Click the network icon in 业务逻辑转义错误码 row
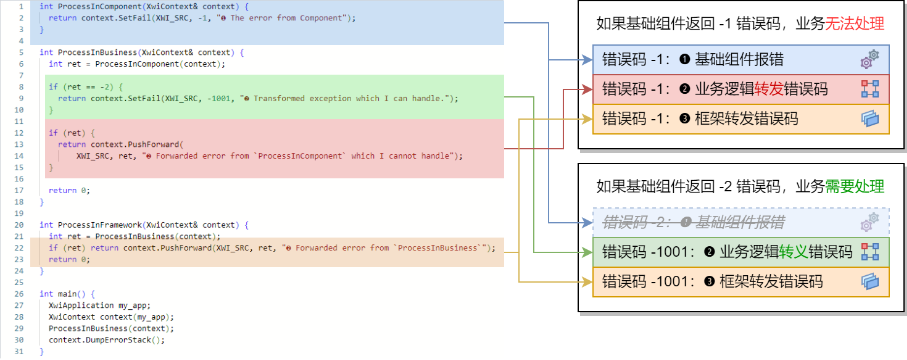 (869, 252)
